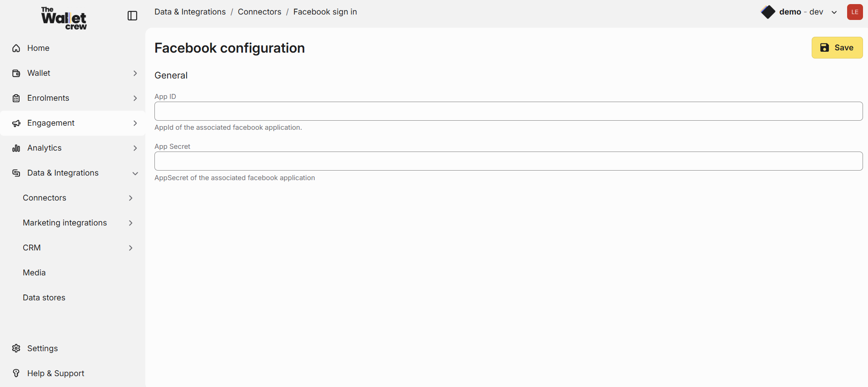868x387 pixels.
Task: Select the Engagement sidebar label
Action: point(51,123)
